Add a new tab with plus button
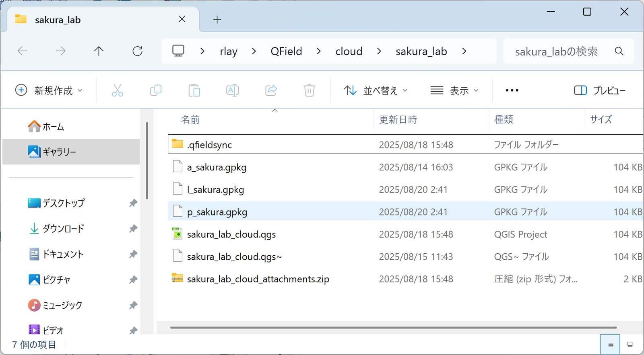 pyautogui.click(x=217, y=19)
